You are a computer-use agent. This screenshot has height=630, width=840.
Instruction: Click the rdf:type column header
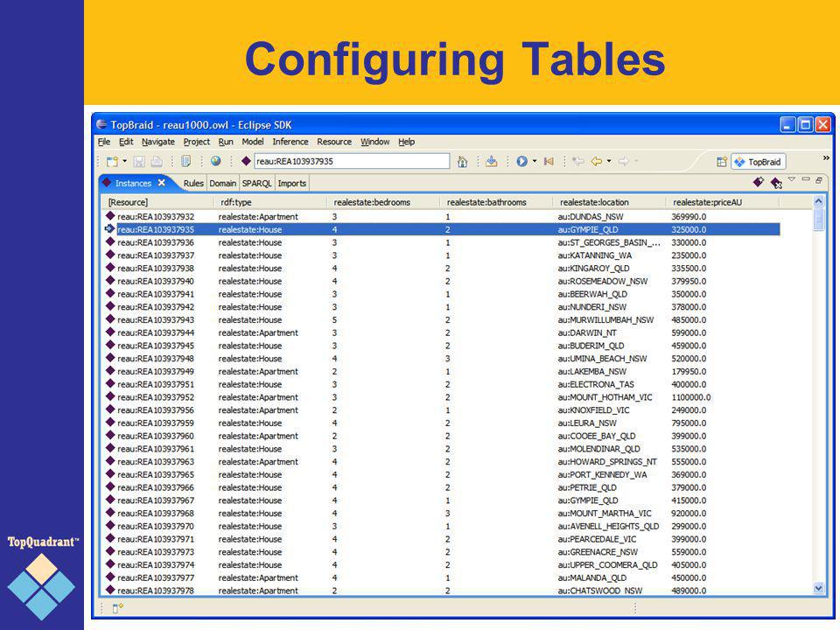coord(270,202)
